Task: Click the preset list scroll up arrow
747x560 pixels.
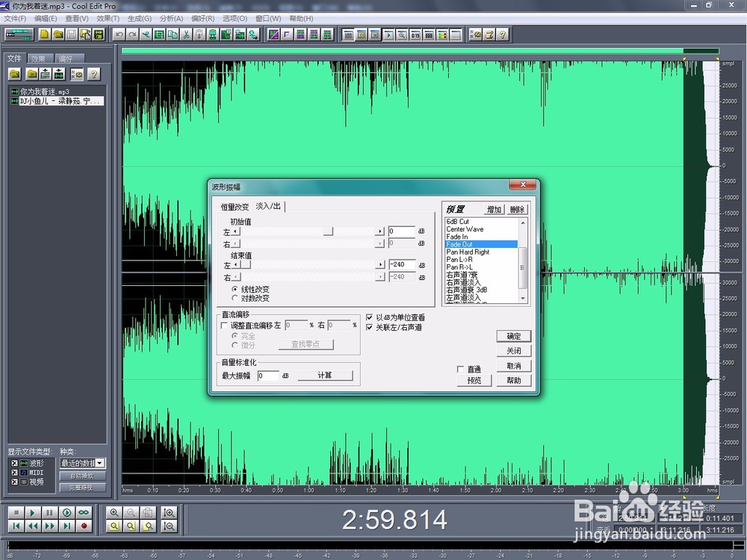Action: [x=523, y=223]
